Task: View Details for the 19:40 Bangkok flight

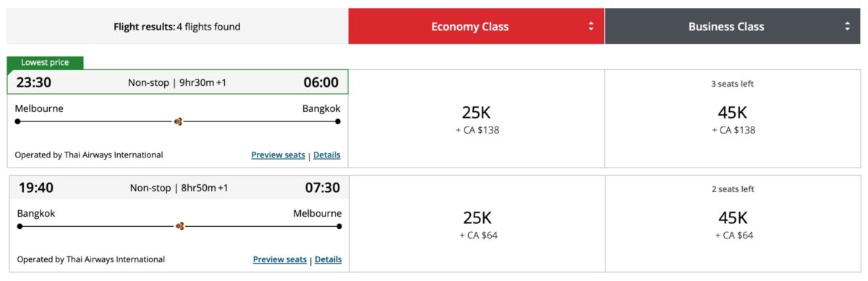Action: coord(328,259)
